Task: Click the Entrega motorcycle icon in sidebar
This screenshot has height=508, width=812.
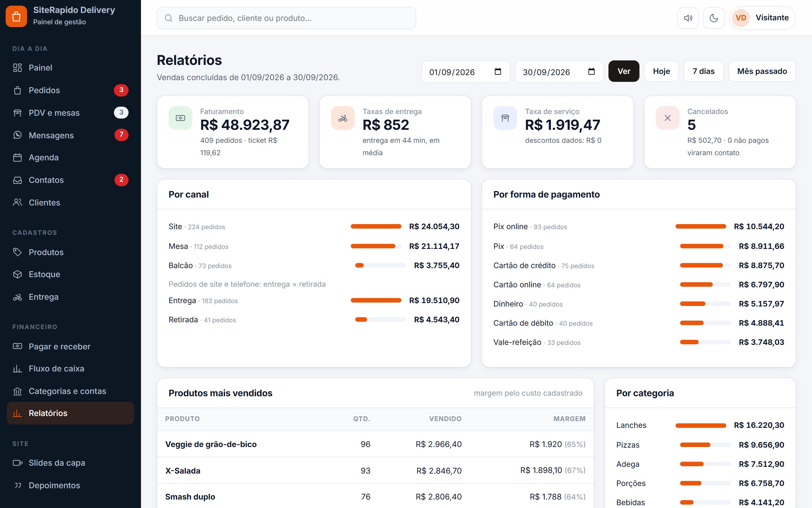Action: pos(17,297)
